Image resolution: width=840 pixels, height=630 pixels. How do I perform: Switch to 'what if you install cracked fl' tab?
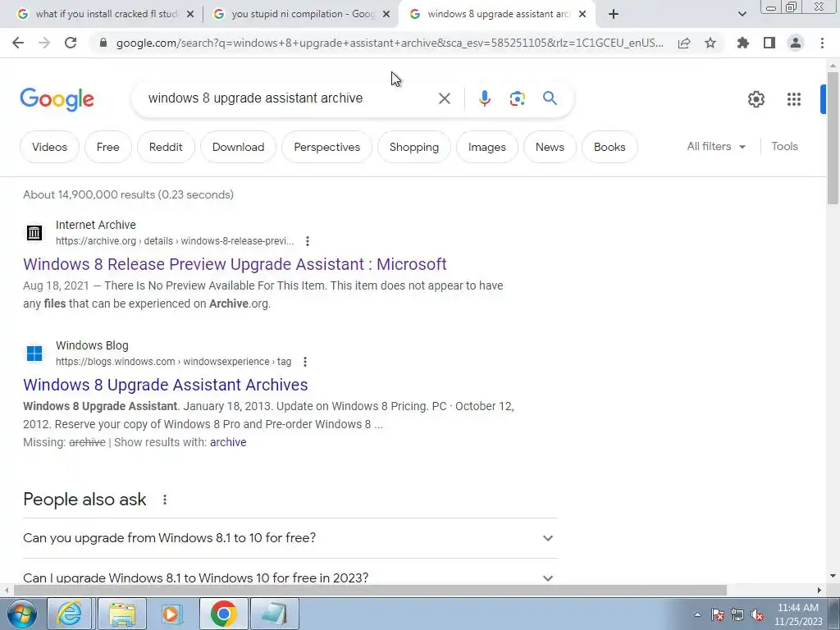(106, 14)
